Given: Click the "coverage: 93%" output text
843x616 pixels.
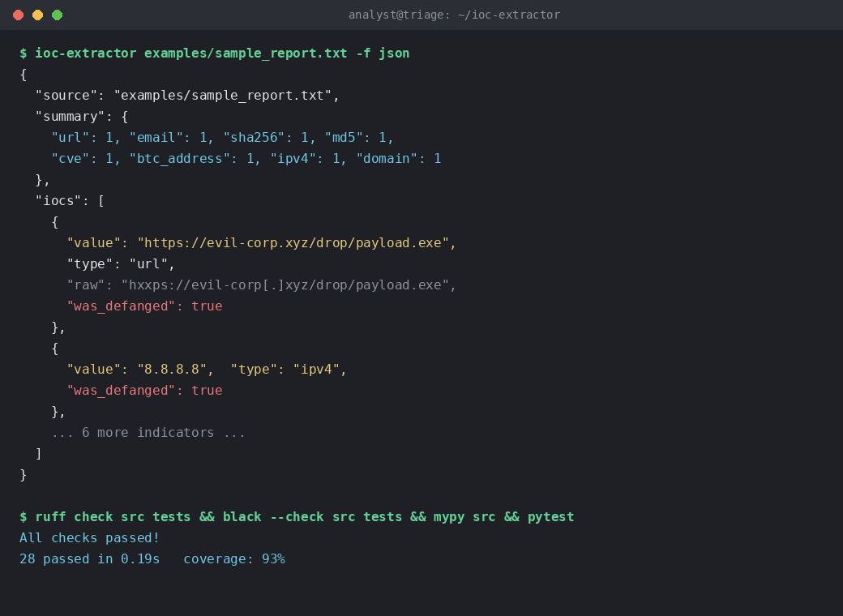Looking at the screenshot, I should [x=234, y=559].
